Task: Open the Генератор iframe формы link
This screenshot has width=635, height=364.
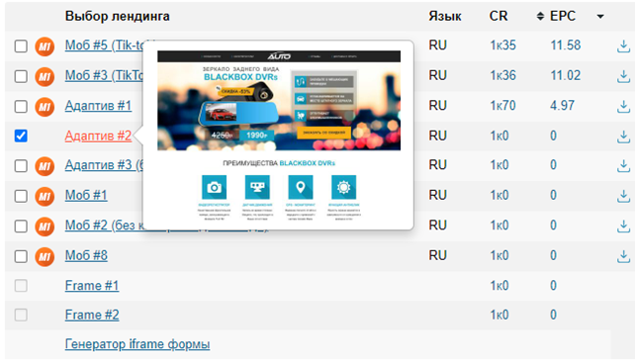Action: (x=137, y=344)
